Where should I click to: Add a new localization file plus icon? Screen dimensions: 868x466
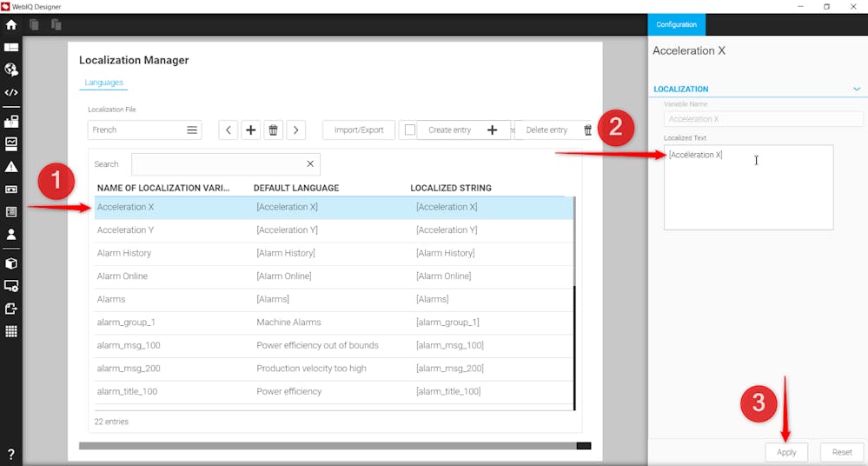click(251, 130)
